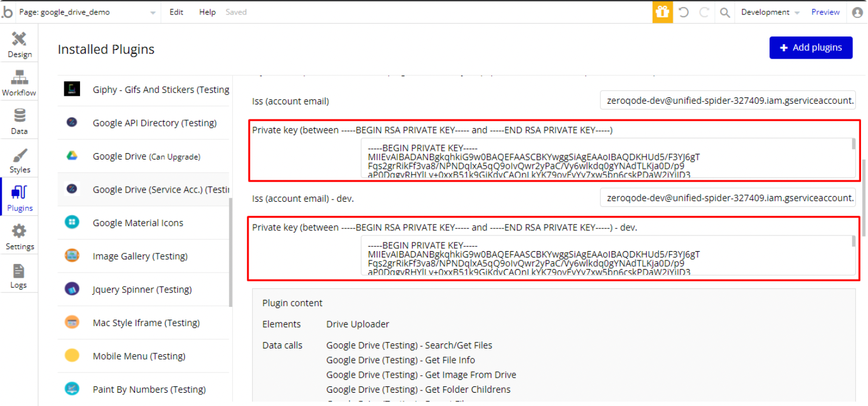Open the user account avatar icon

coord(858,12)
